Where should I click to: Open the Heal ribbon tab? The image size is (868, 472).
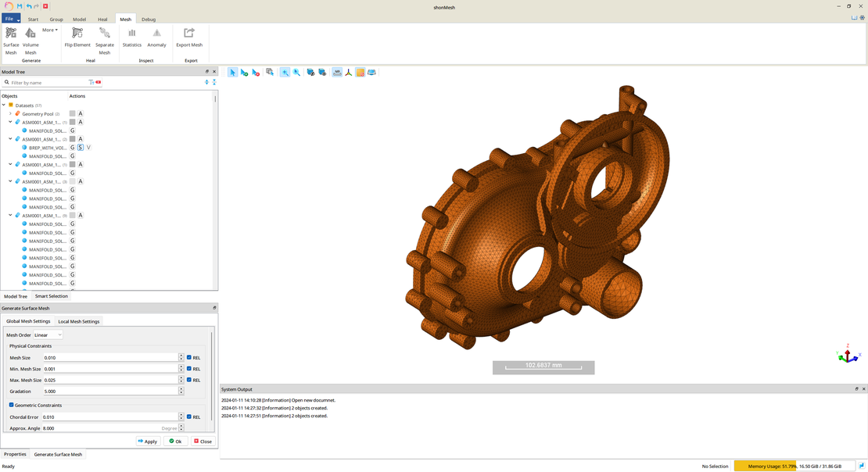[x=103, y=19]
